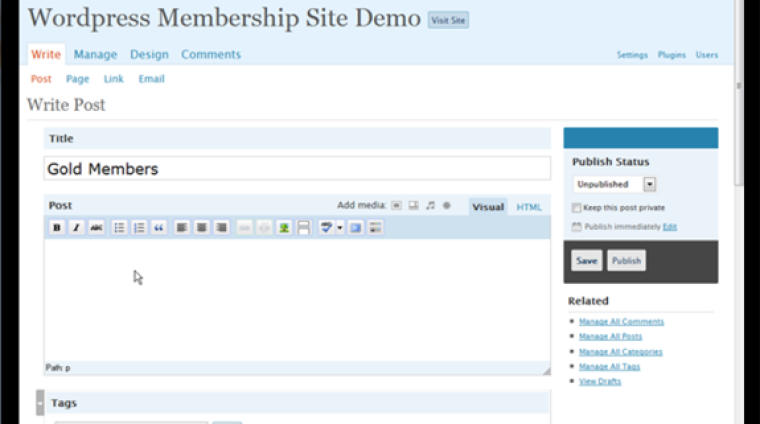Insert image via editor toolbar
This screenshot has width=760, height=424.
284,227
